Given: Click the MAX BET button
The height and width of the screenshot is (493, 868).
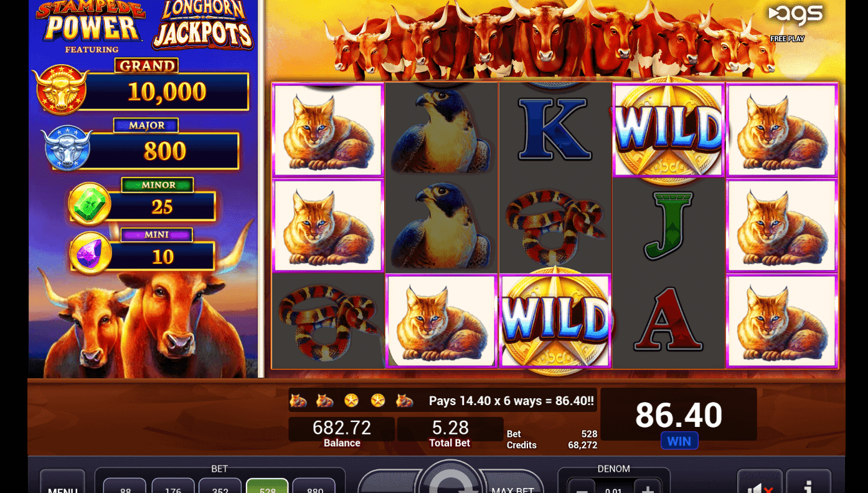Looking at the screenshot, I should [512, 484].
